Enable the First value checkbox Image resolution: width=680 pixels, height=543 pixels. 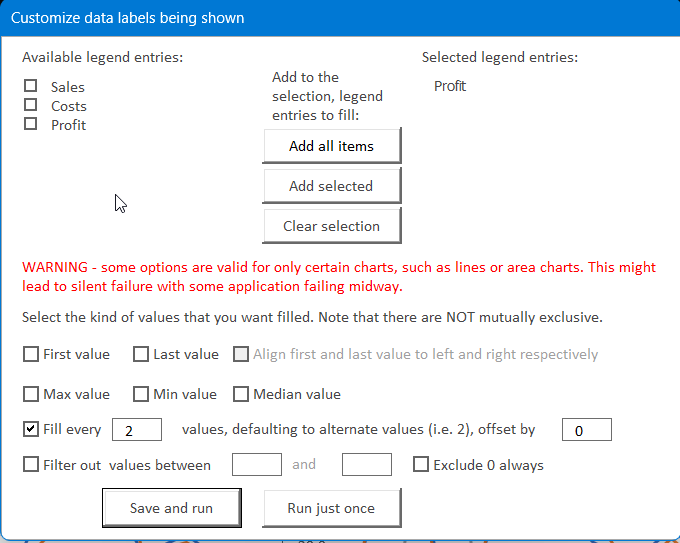pyautogui.click(x=31, y=354)
